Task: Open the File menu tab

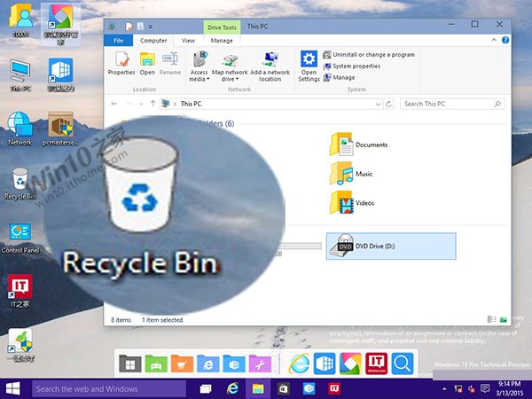Action: tap(118, 40)
